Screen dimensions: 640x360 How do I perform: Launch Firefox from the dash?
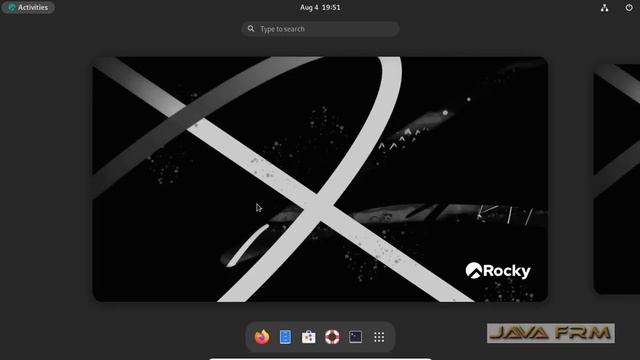pos(262,337)
